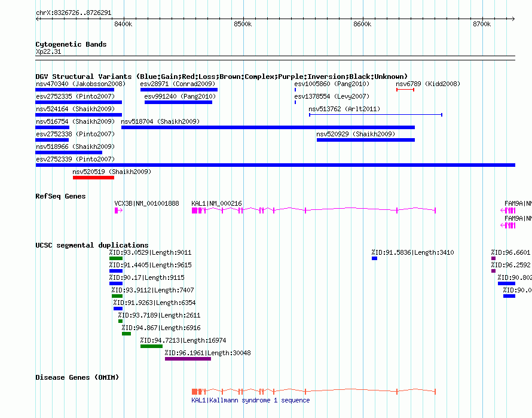Image resolution: width=532 pixels, height=418 pixels.
Task: Click the Xp22.31 band label
Action: (48, 51)
